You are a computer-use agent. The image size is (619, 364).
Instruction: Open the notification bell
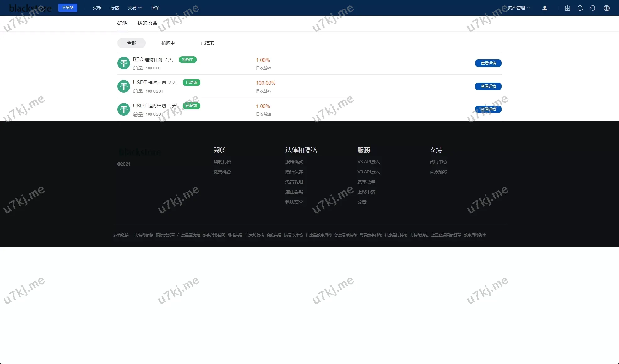tap(580, 8)
